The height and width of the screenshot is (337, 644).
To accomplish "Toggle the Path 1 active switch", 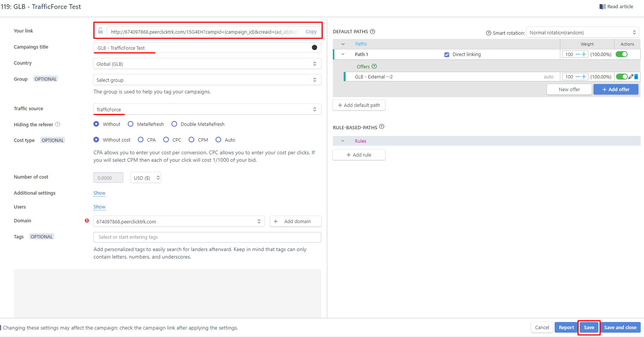I will coord(622,54).
